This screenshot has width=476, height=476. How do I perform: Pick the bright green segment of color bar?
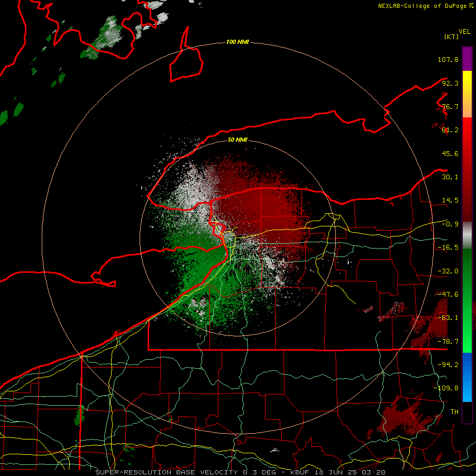(467, 300)
